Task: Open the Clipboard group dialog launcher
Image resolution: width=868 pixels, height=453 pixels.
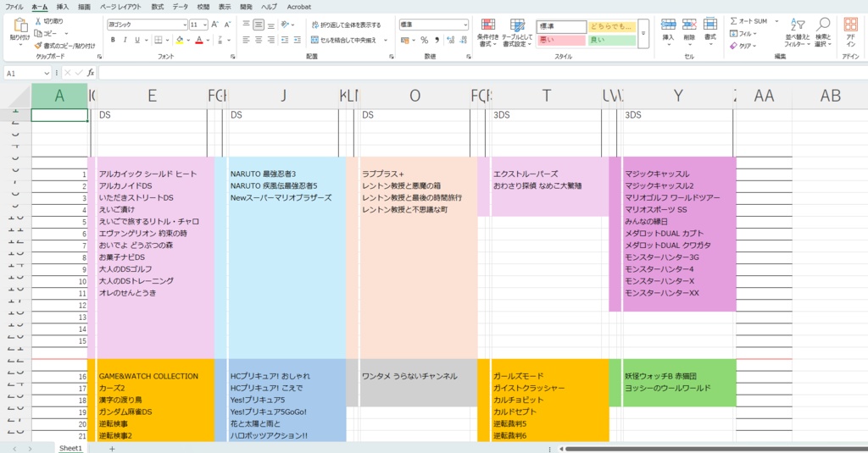Action: 100,57
